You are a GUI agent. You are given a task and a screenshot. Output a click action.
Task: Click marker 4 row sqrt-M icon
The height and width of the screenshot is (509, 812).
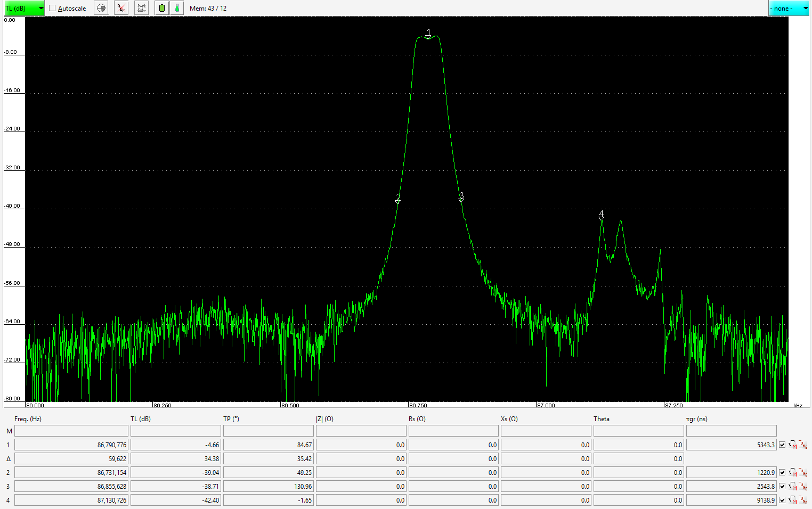pyautogui.click(x=792, y=500)
